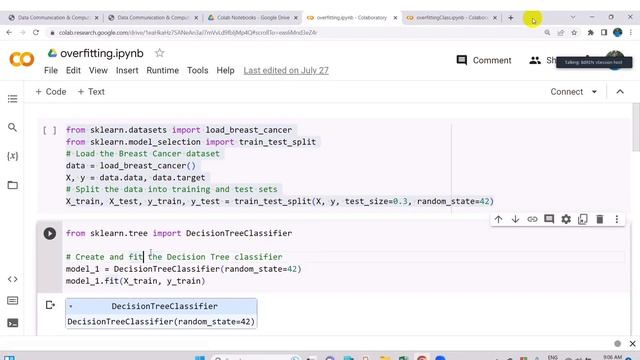Click the Colab logo
640x360 pixels.
tap(22, 60)
